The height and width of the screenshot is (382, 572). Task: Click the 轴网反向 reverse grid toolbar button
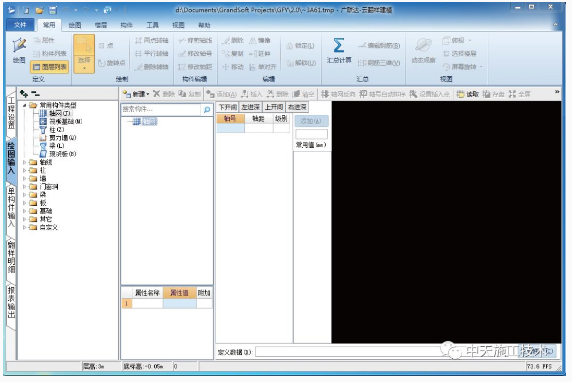tap(338, 94)
